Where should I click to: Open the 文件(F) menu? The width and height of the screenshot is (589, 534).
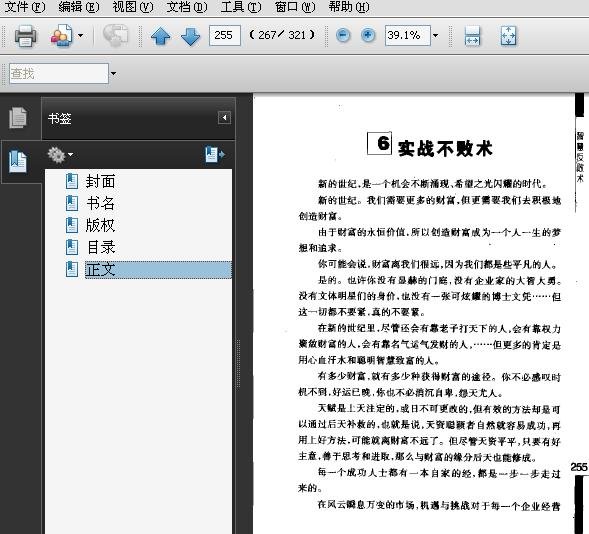pyautogui.click(x=25, y=7)
